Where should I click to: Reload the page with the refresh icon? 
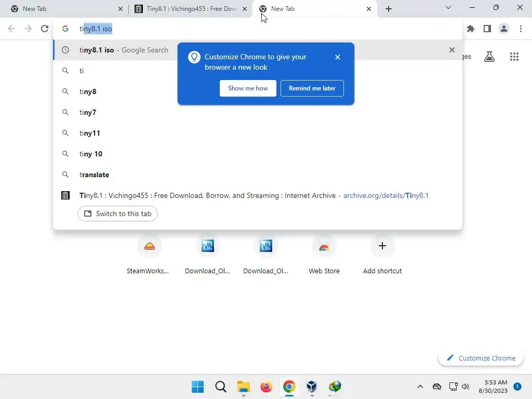45,29
